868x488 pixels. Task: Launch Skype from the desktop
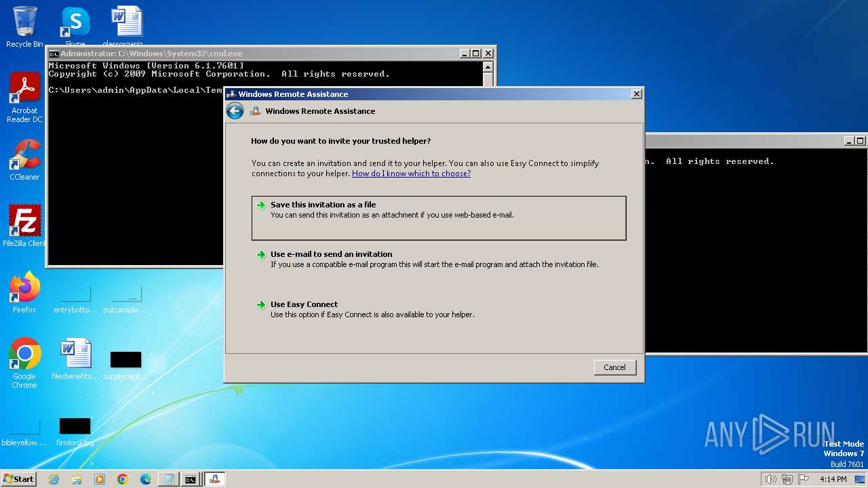click(75, 27)
